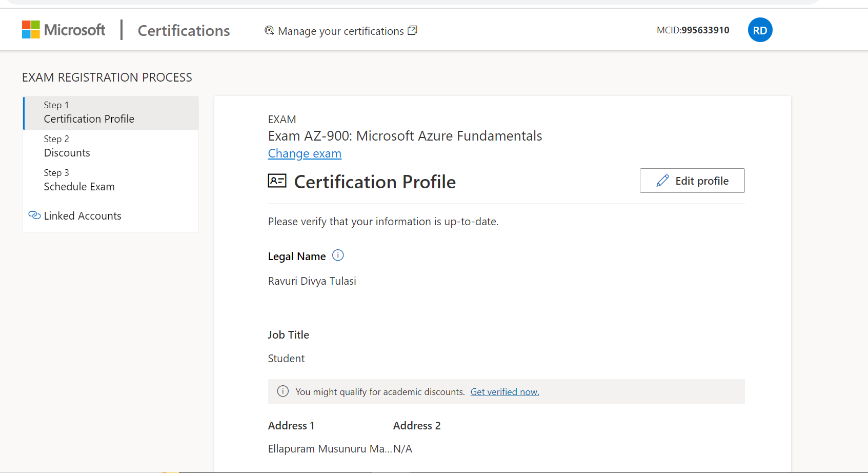Click the ID card icon beside Certification Profile
The width and height of the screenshot is (868, 473).
click(x=277, y=181)
